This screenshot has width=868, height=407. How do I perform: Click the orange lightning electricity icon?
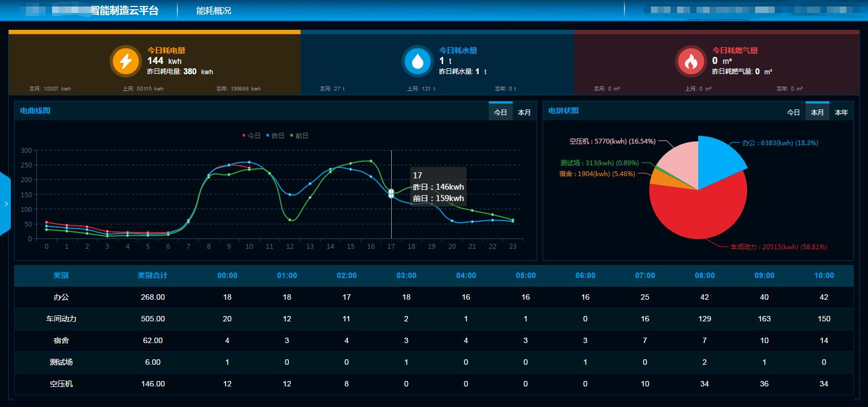125,61
